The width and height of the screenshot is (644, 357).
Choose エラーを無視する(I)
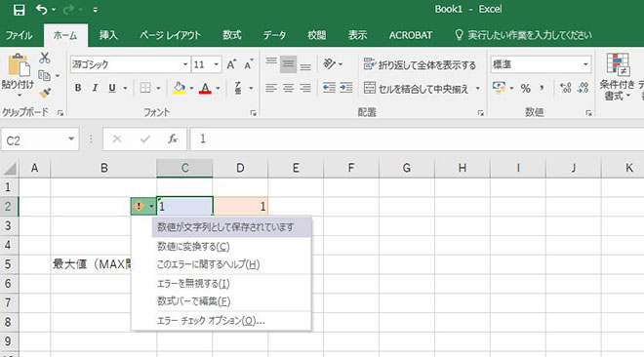[193, 283]
